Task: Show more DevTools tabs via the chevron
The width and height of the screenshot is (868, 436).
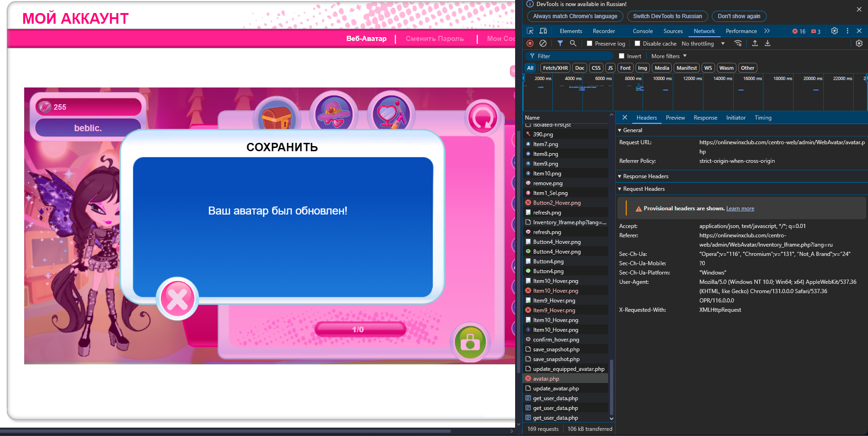Action: [x=767, y=31]
